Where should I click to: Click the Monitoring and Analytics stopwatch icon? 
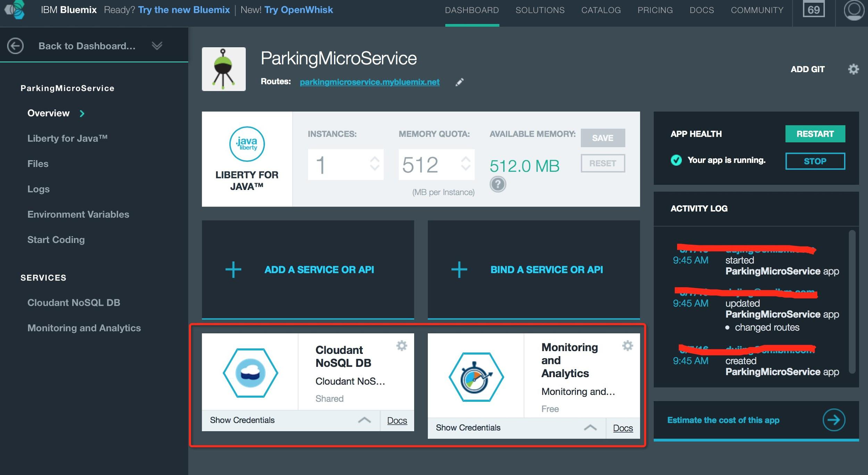(x=476, y=377)
